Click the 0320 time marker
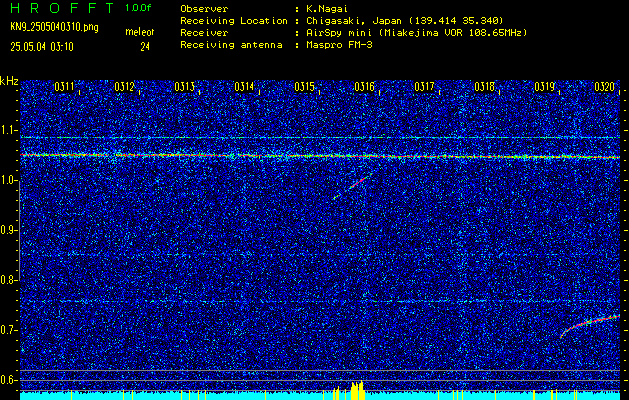Viewport: 629px width, 400px height. (605, 87)
